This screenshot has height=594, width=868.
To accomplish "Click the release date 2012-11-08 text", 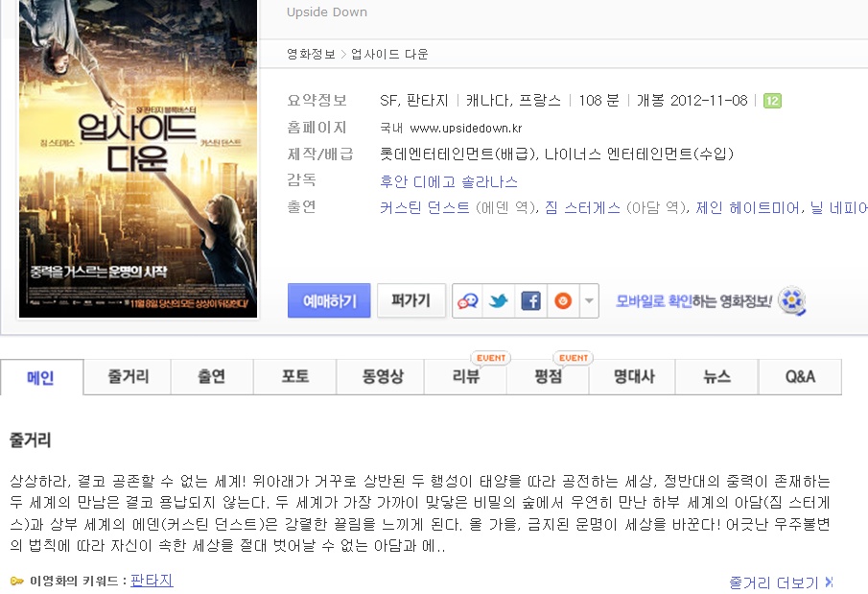I will point(709,101).
